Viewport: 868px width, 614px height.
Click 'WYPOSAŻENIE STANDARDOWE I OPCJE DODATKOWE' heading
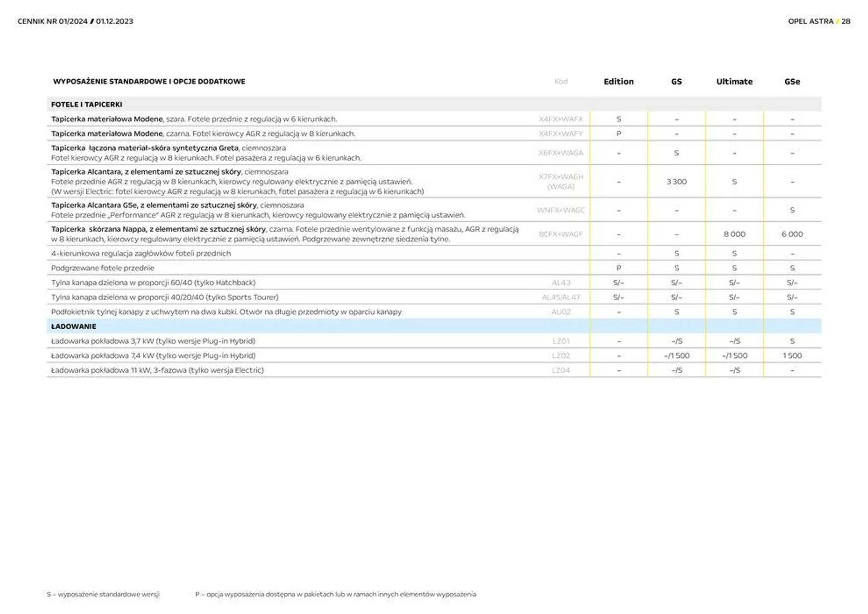click(x=149, y=81)
